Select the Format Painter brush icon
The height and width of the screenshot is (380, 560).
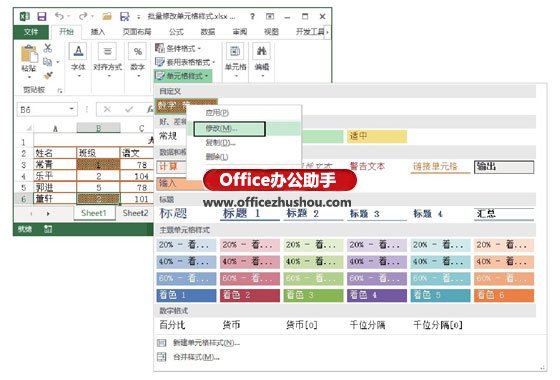point(48,75)
